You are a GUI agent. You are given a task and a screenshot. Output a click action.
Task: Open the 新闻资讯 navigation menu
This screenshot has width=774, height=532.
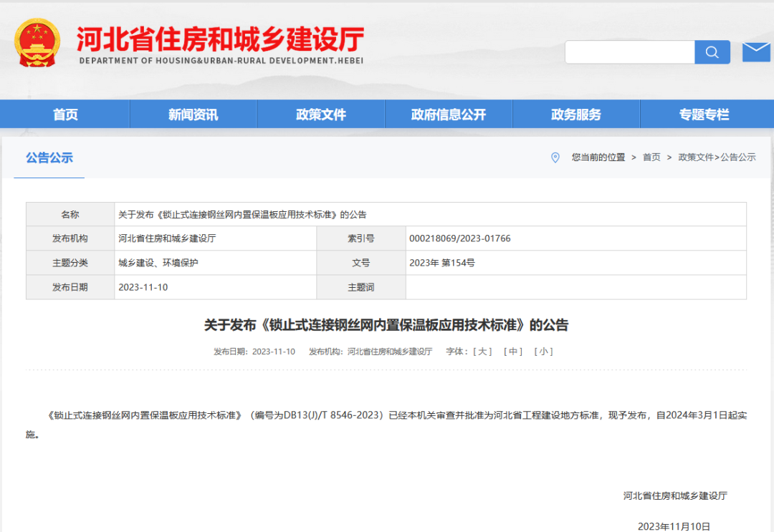tap(192, 114)
